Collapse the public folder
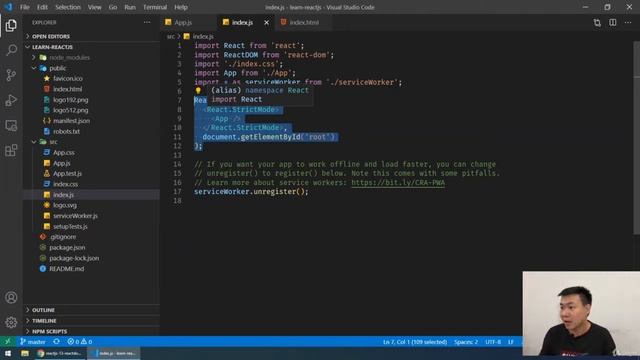This screenshot has height=360, width=640. coord(57,68)
